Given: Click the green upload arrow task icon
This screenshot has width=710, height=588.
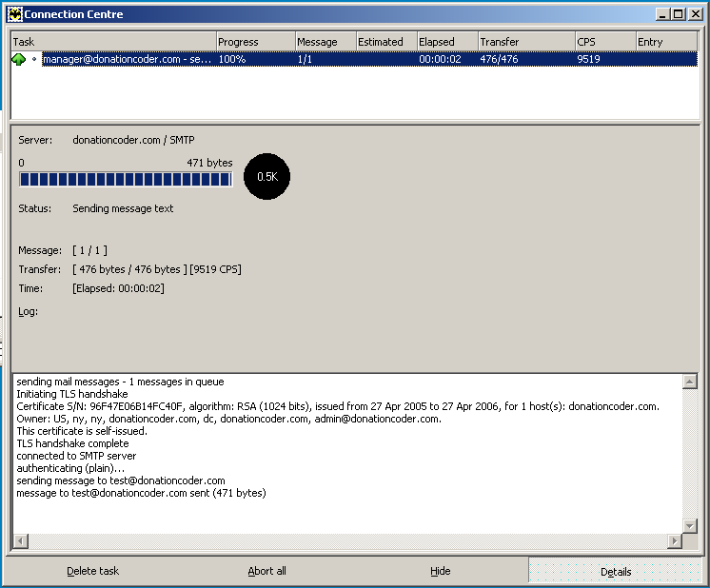Looking at the screenshot, I should click(x=19, y=59).
